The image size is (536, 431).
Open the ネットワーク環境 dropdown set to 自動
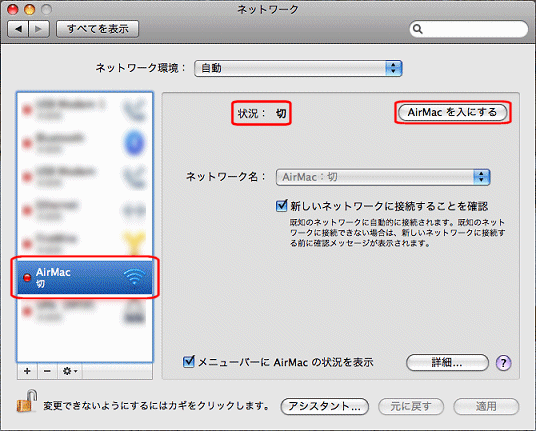298,68
